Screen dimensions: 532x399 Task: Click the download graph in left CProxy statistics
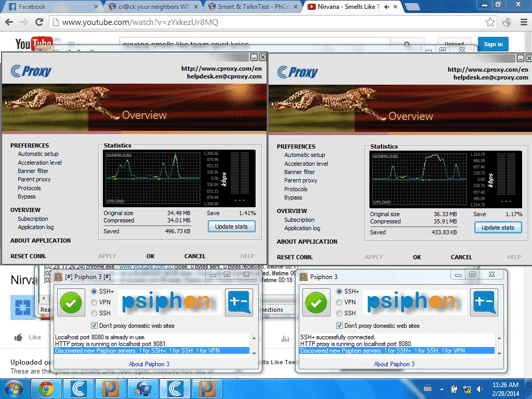pos(153,165)
